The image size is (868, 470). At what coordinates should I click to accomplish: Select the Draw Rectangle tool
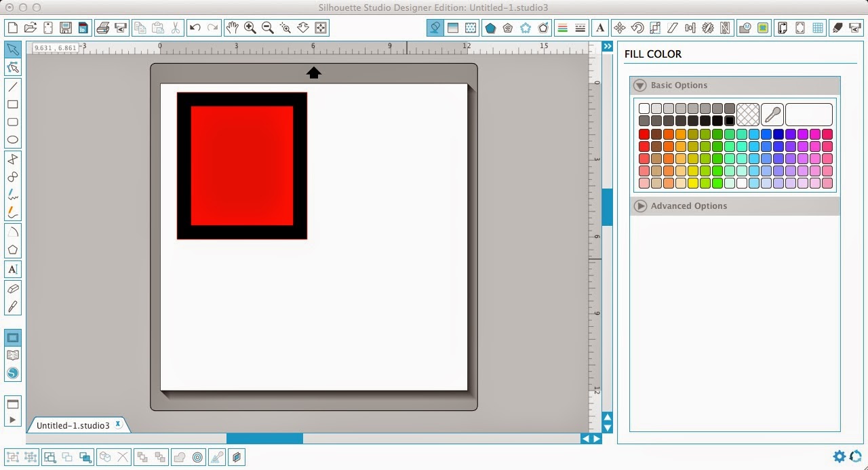pyautogui.click(x=12, y=104)
